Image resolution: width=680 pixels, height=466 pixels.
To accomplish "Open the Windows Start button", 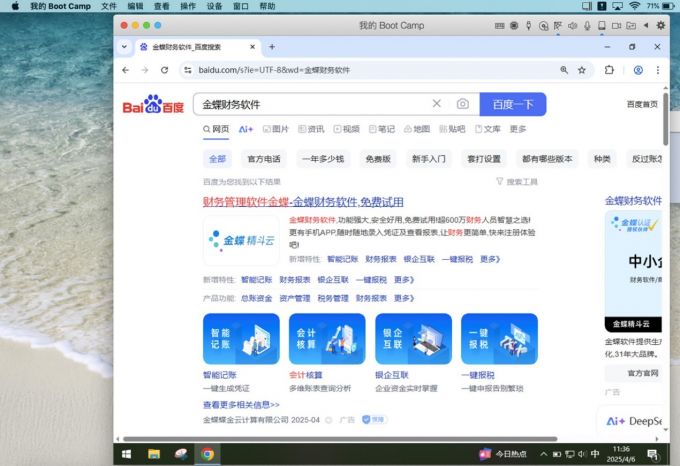I will [127, 454].
